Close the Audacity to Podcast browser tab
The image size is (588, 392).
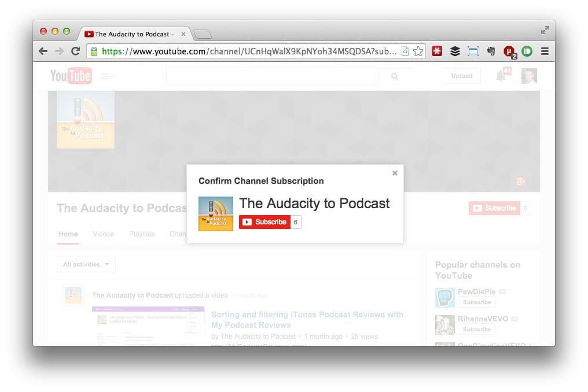click(x=183, y=34)
